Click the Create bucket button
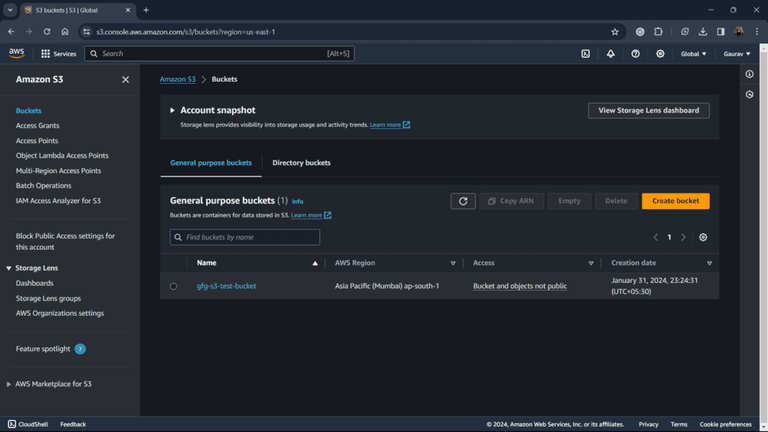The height and width of the screenshot is (432, 768). [x=675, y=201]
